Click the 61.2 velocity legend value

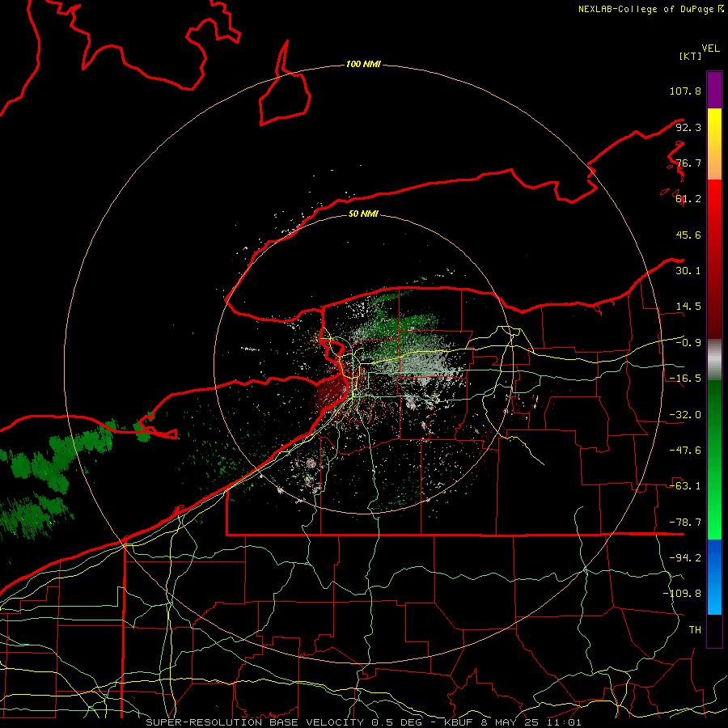[688, 199]
